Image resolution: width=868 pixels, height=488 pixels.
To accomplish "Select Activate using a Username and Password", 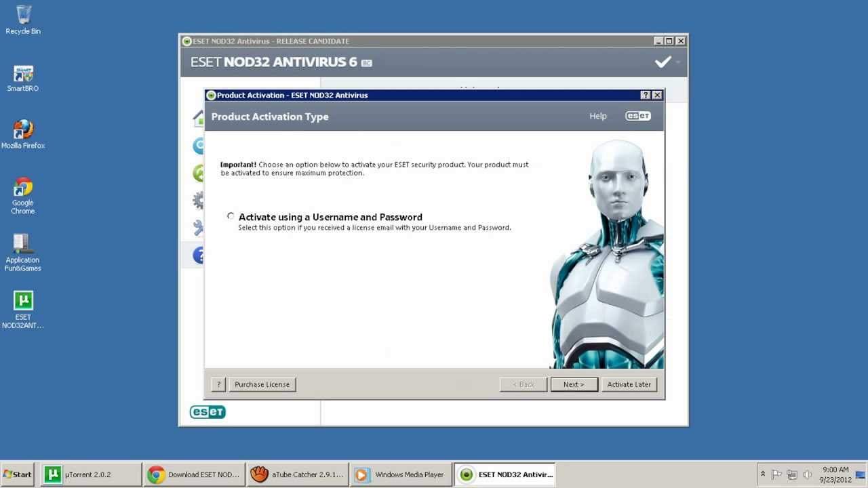I will (x=231, y=216).
